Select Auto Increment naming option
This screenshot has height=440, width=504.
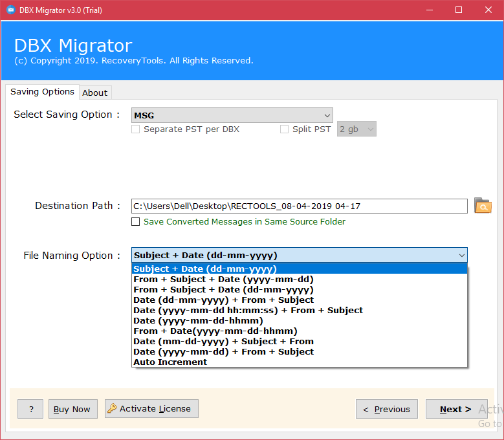pos(300,362)
